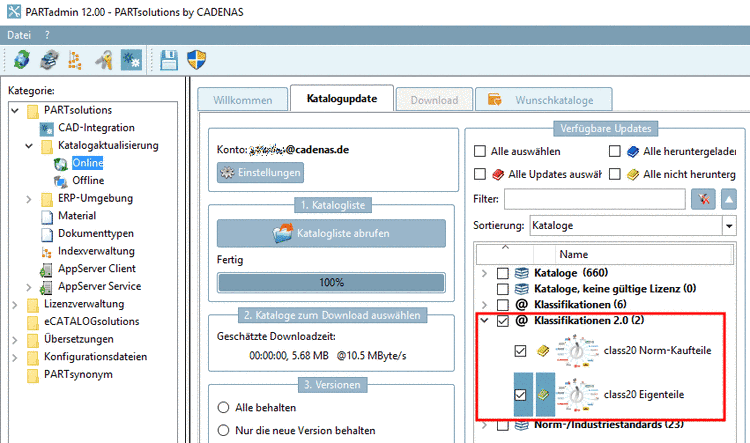Click the keys license toolbar icon

(104, 60)
